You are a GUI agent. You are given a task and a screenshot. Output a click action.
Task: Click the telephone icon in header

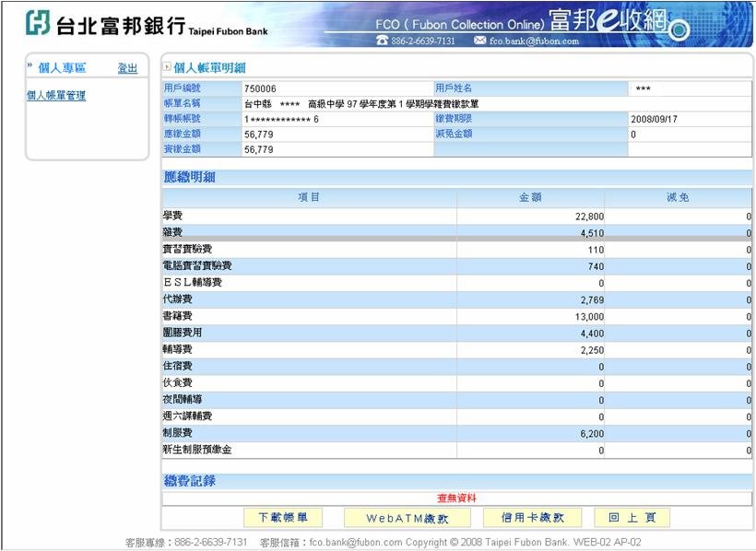pyautogui.click(x=382, y=41)
